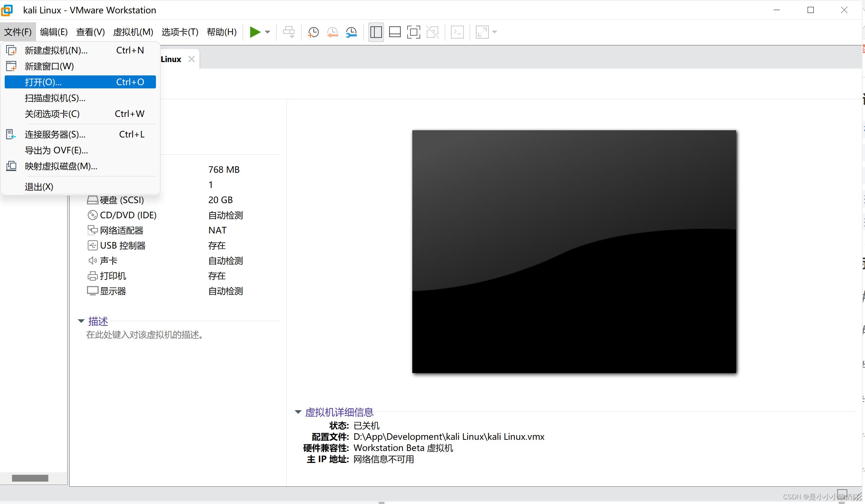Click the Send Ctrl+Alt+Del toolbar icon
The width and height of the screenshot is (865, 504).
coord(289,32)
